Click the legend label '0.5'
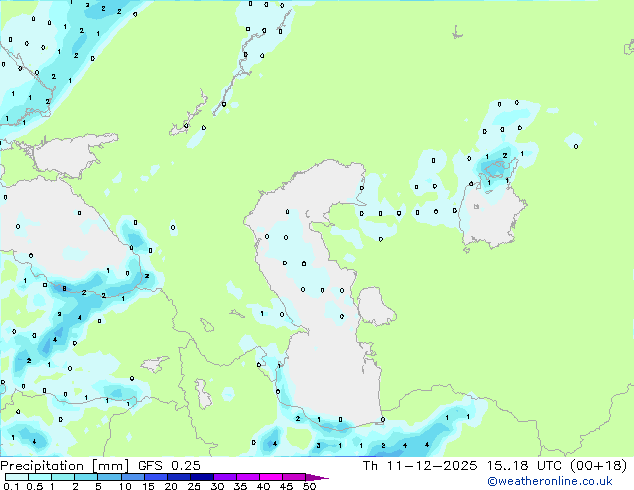Viewport: 634px width, 490px height. click(35, 486)
